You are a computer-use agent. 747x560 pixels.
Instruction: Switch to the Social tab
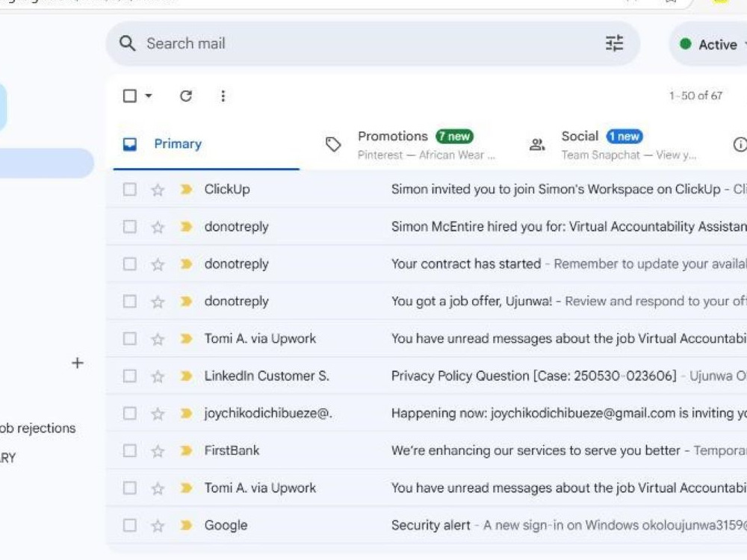coord(615,145)
